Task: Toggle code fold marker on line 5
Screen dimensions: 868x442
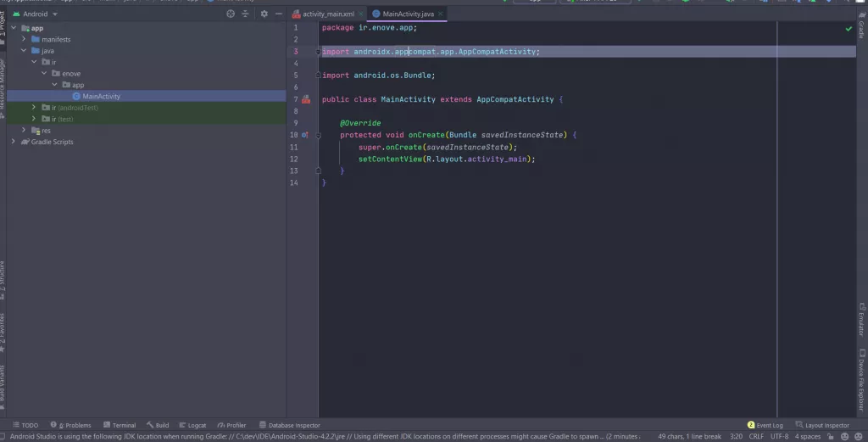Action: (x=319, y=76)
